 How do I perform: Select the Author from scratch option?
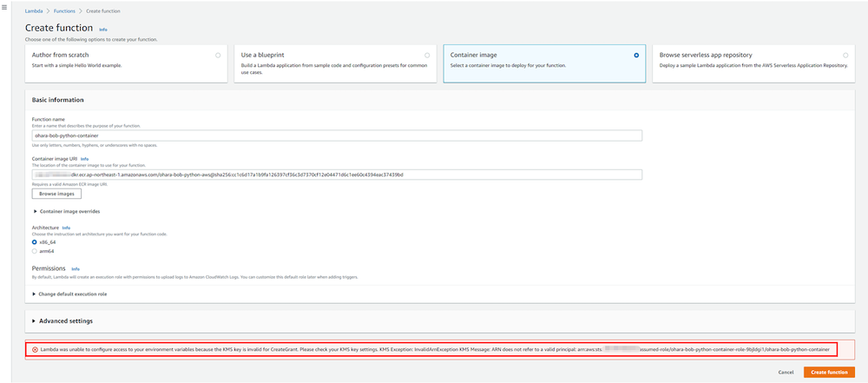(217, 55)
